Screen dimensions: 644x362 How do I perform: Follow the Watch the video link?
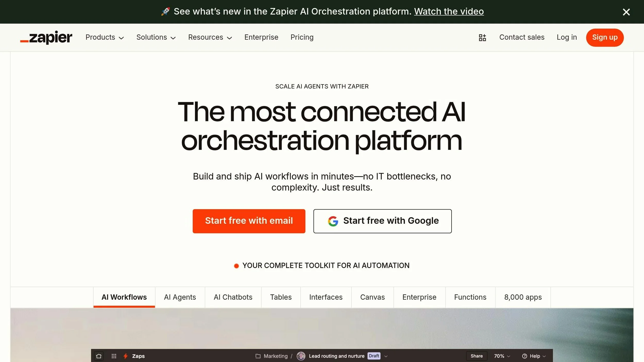pyautogui.click(x=449, y=12)
